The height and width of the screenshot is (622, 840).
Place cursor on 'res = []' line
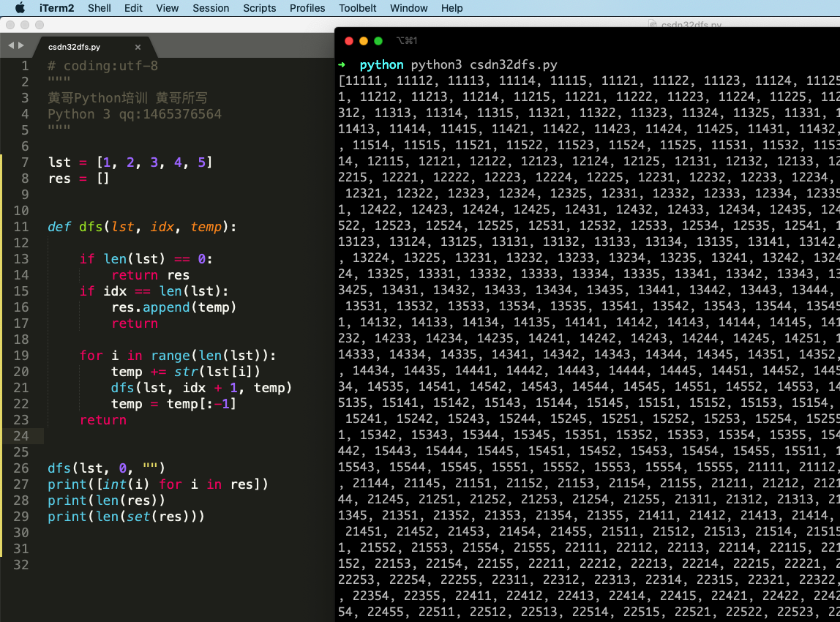(x=79, y=179)
